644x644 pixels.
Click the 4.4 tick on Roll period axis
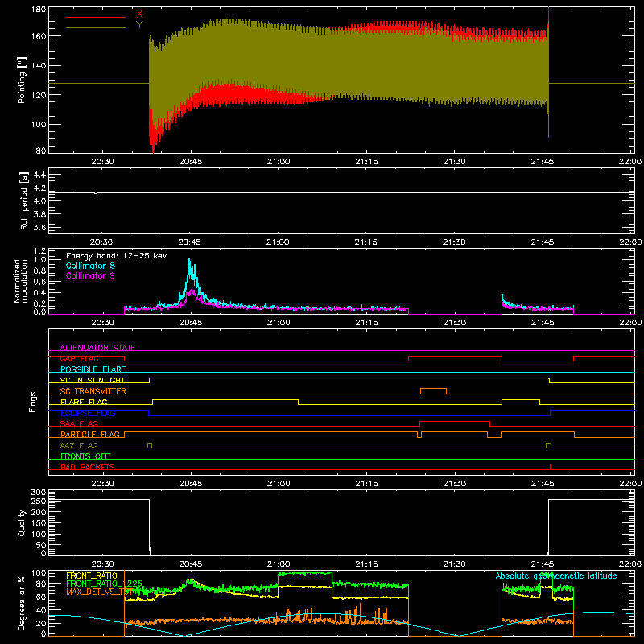39,175
